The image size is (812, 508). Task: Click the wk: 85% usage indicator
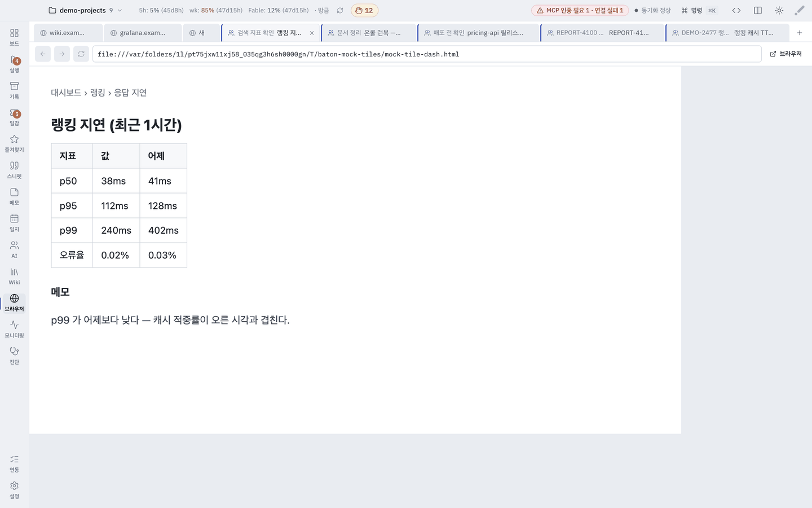[216, 10]
